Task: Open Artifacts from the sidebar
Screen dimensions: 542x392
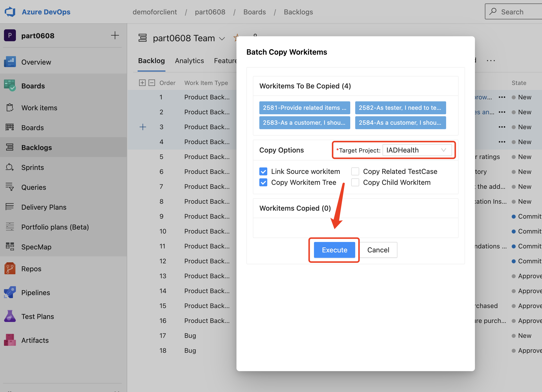Action: click(35, 340)
